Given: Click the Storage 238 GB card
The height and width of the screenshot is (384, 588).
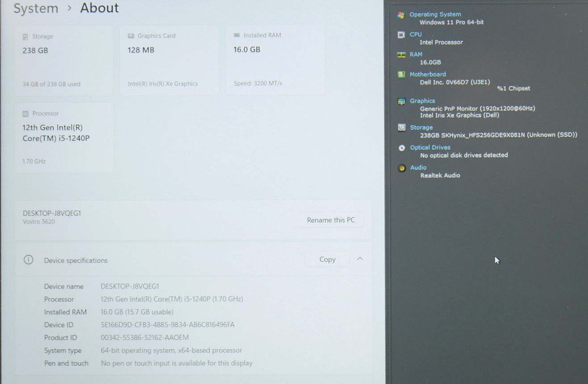Looking at the screenshot, I should pyautogui.click(x=64, y=60).
